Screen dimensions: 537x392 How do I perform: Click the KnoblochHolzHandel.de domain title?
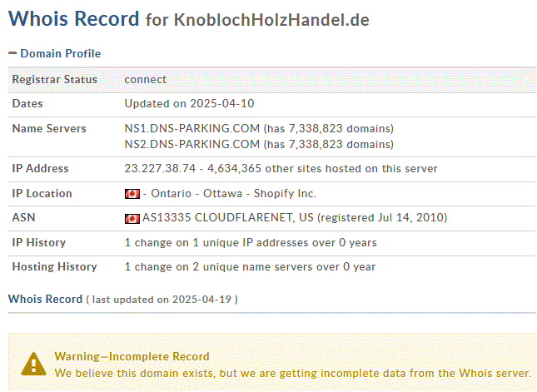pos(271,19)
